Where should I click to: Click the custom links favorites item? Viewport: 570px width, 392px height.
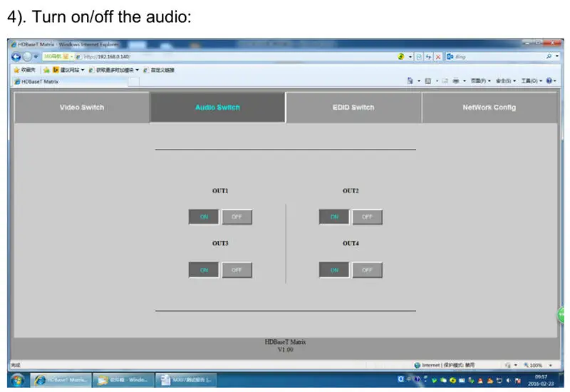click(159, 70)
